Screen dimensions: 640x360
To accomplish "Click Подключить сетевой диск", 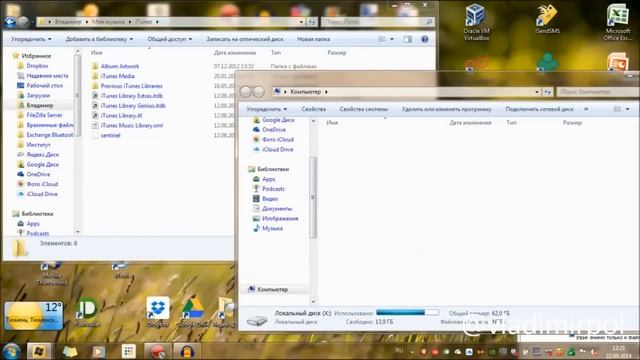I will coord(539,109).
